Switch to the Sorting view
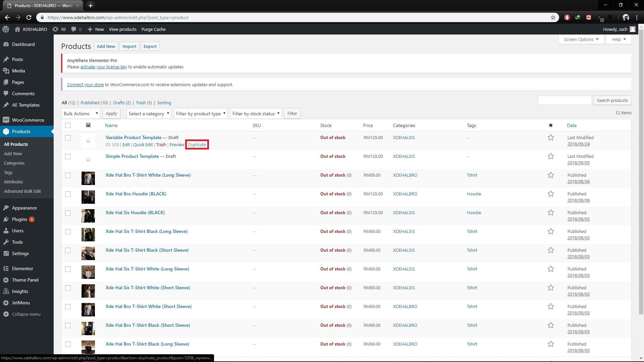 (164, 103)
